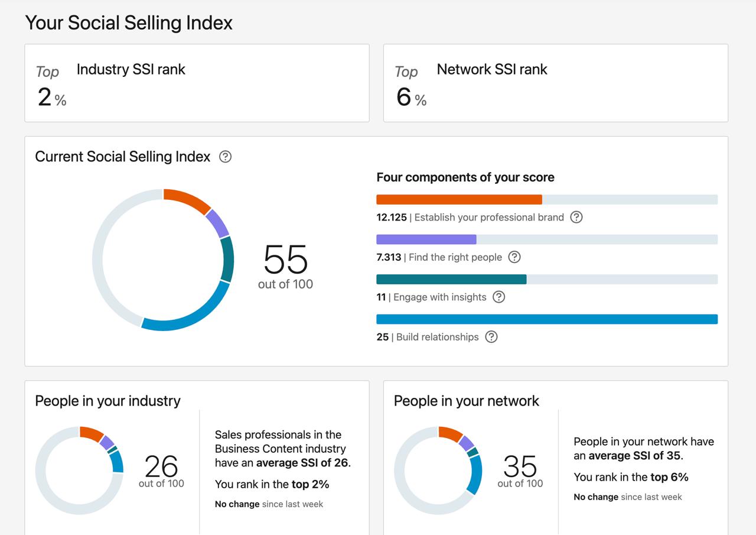The image size is (756, 535).
Task: Click the network average donut chart
Action: coord(438,470)
